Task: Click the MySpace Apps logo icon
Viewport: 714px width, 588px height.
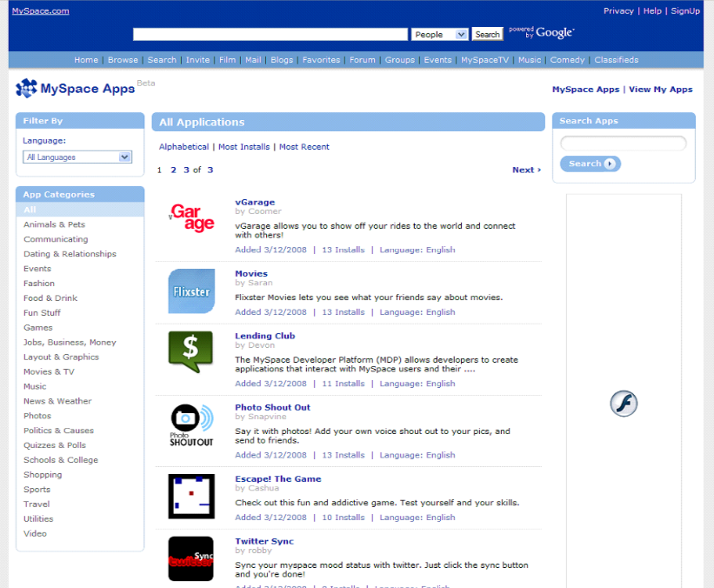Action: (27, 89)
